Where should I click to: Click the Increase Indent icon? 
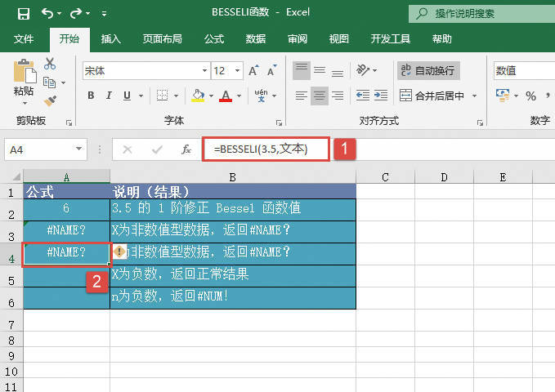[x=382, y=96]
